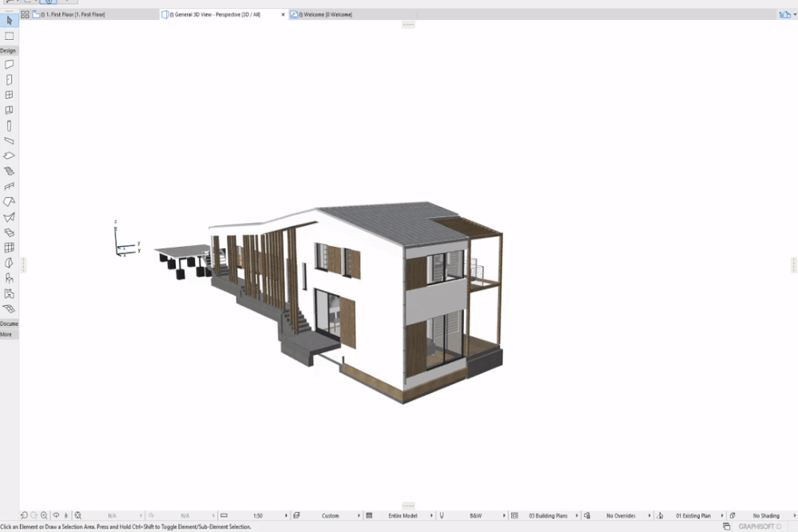Select the Morph tool
The width and height of the screenshot is (798, 532).
(9, 263)
